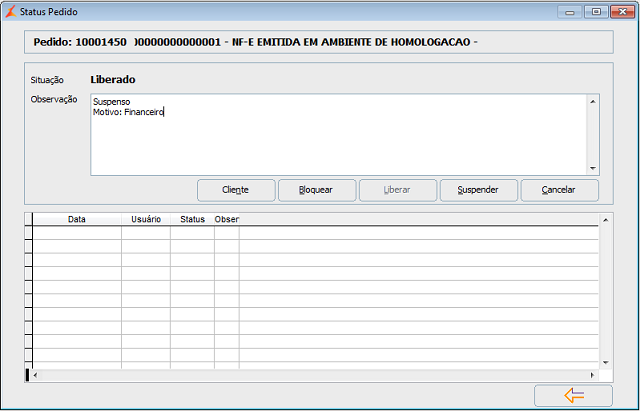Click the 'Suspenso' line in observation
This screenshot has width=640, height=411.
point(111,102)
